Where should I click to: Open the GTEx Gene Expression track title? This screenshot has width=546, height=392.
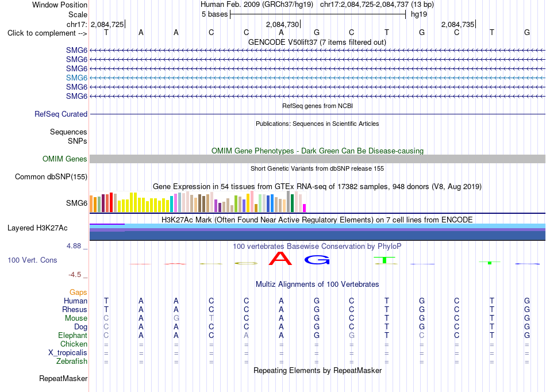317,186
